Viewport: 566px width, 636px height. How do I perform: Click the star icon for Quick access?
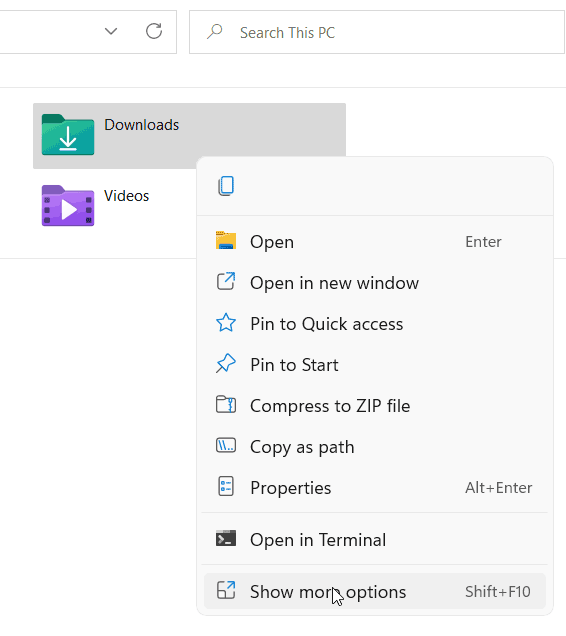226,323
